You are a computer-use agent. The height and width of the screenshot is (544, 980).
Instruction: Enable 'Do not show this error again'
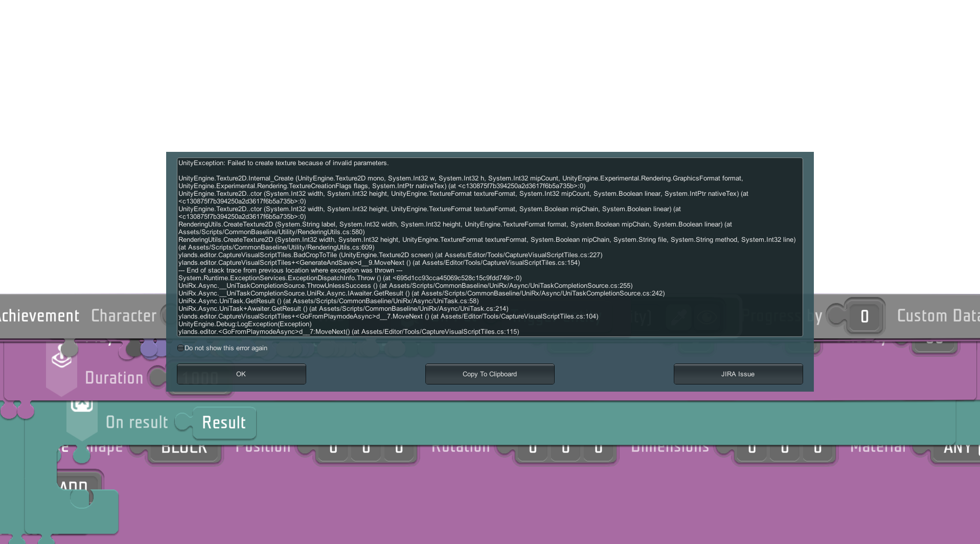click(180, 348)
